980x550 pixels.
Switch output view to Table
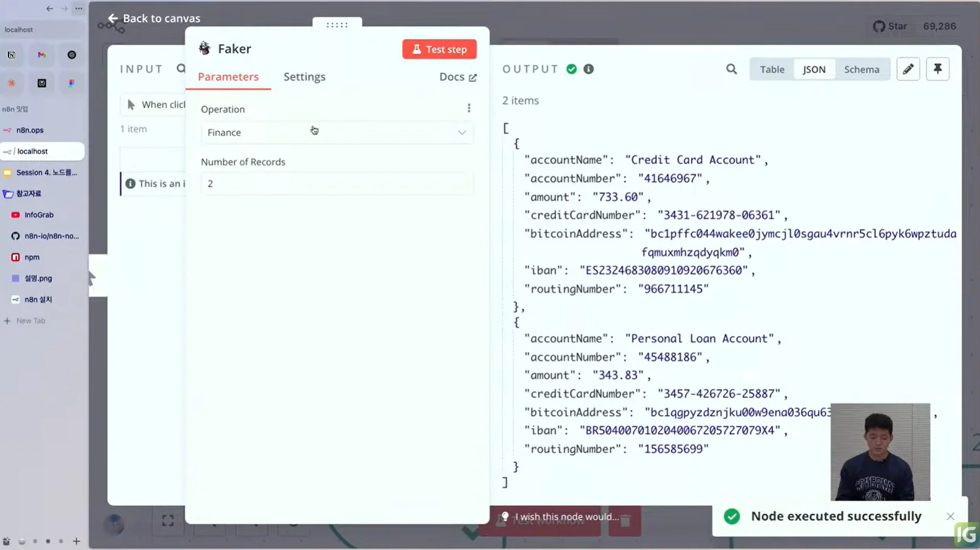772,69
